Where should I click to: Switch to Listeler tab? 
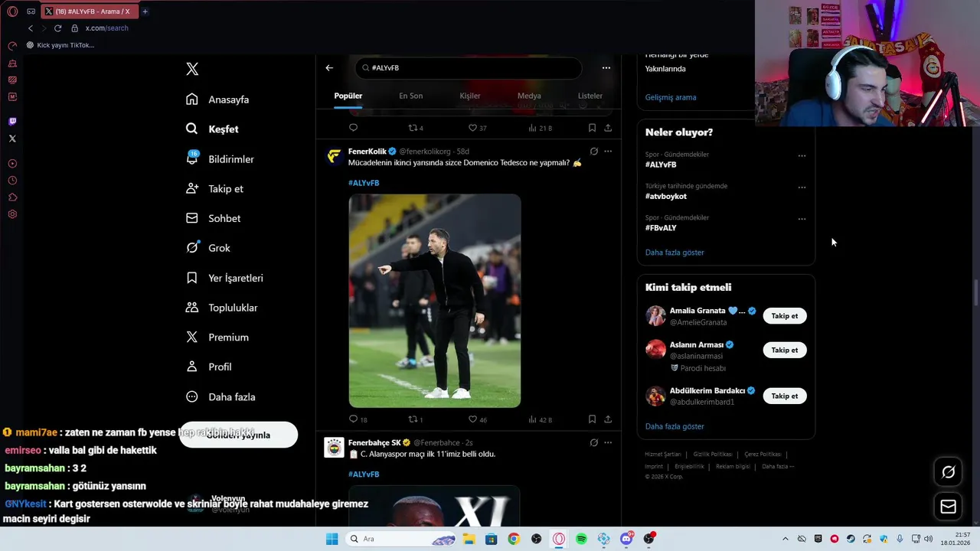tap(590, 96)
